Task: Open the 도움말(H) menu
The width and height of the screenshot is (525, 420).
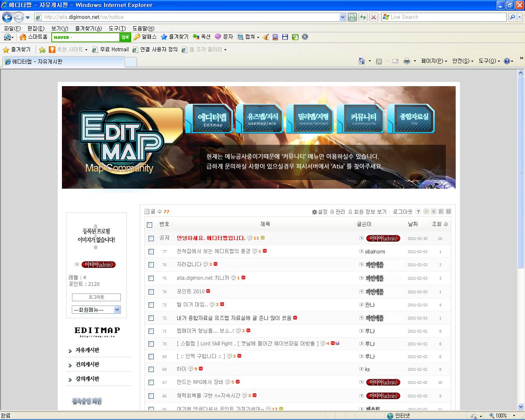Action: tap(143, 28)
